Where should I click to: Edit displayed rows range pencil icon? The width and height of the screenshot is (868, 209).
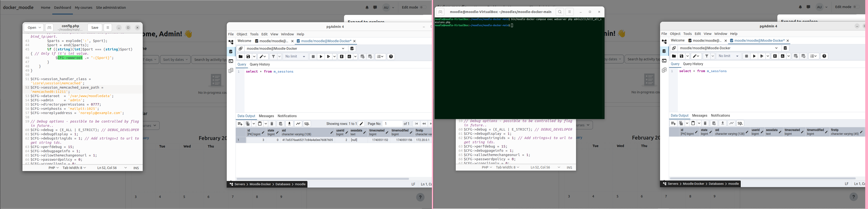click(x=362, y=124)
